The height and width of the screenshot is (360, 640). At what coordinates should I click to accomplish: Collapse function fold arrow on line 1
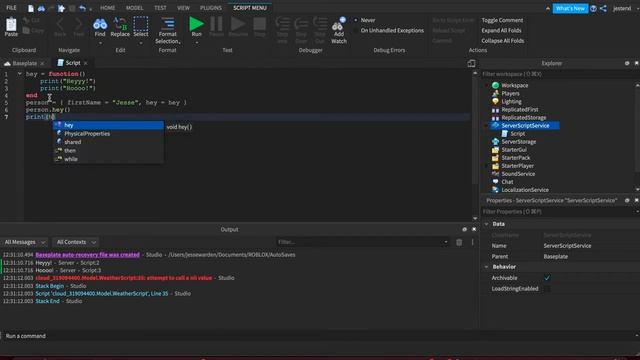point(19,74)
